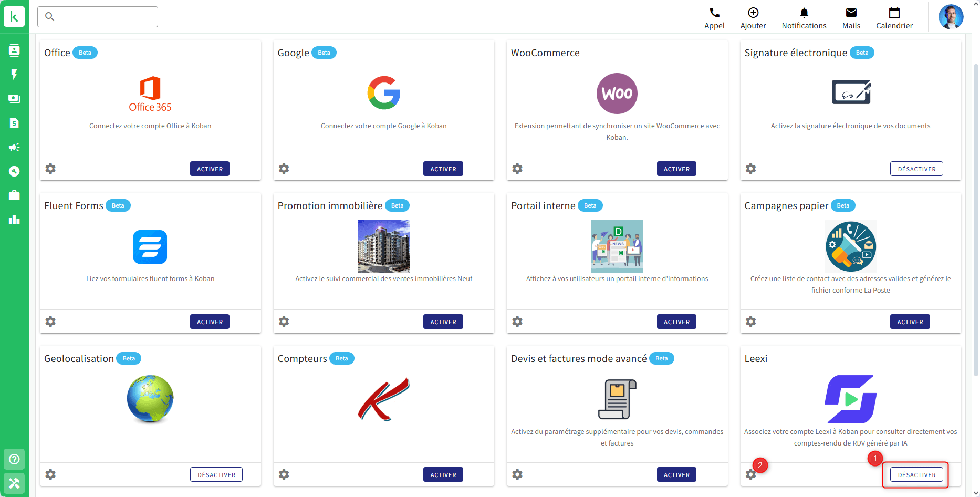980x497 pixels.
Task: Open the Koban home logo
Action: 14,17
